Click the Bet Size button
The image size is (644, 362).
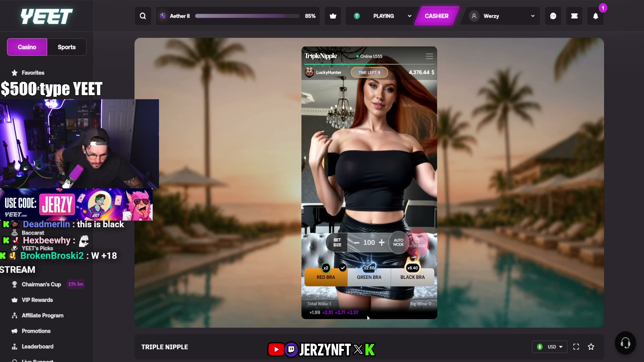[x=337, y=242]
